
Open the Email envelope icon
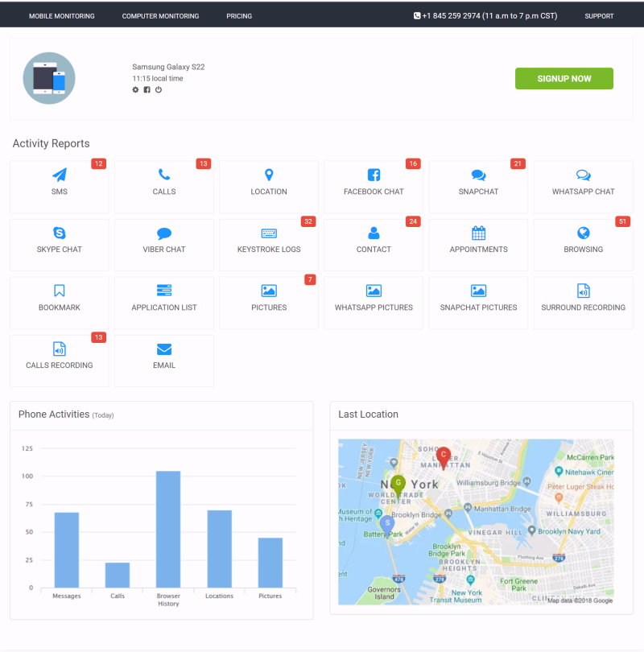[x=164, y=349]
